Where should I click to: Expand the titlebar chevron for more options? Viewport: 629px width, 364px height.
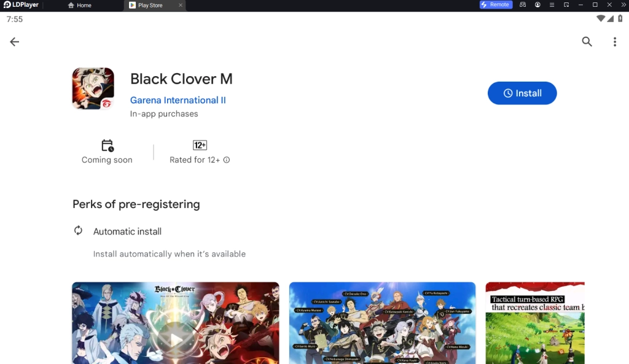pos(624,5)
